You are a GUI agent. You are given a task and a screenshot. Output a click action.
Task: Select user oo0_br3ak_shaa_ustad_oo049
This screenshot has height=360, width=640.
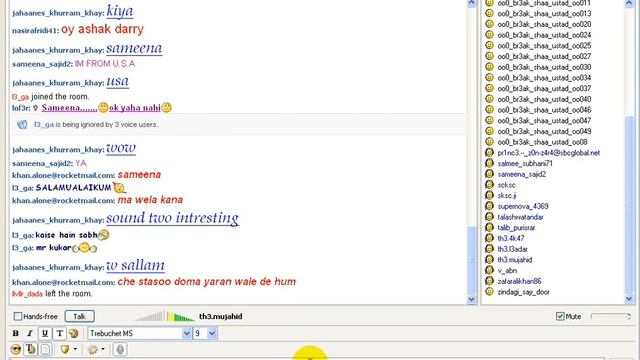(544, 131)
